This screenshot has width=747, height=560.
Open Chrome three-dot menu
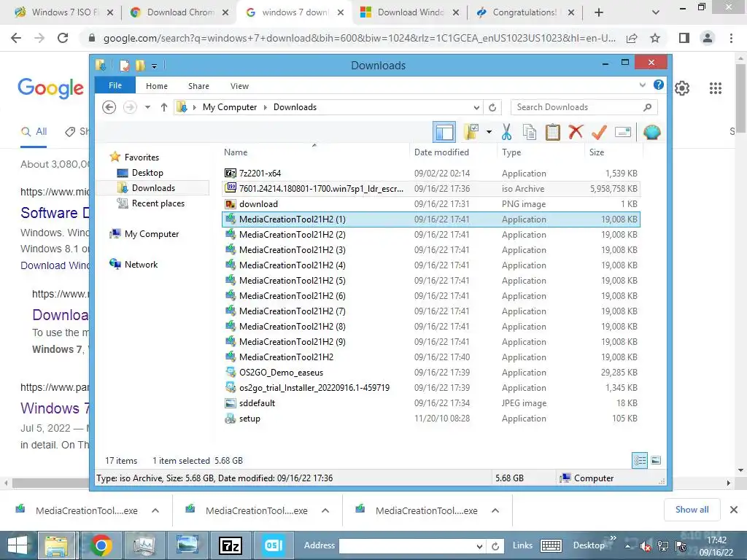click(731, 38)
